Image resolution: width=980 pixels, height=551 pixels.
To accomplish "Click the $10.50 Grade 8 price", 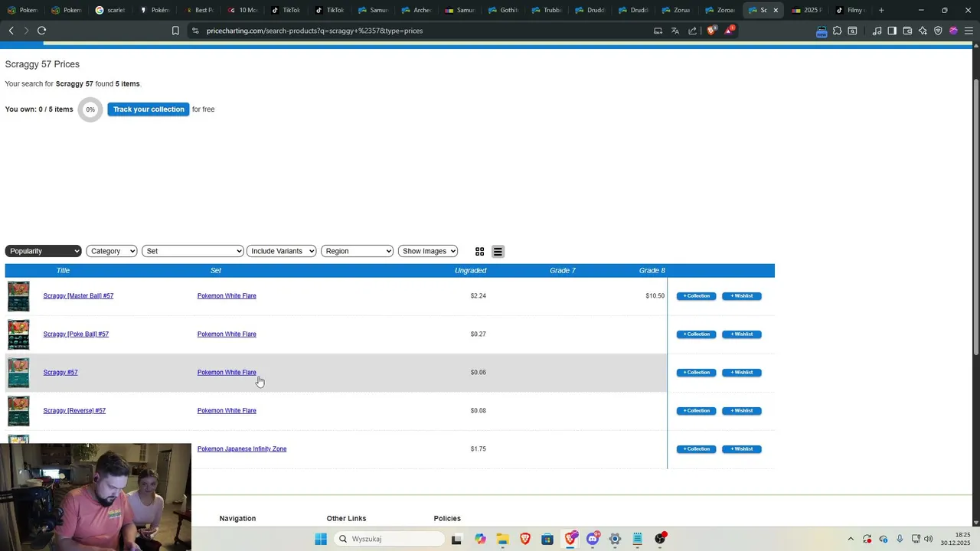I will 655,296.
